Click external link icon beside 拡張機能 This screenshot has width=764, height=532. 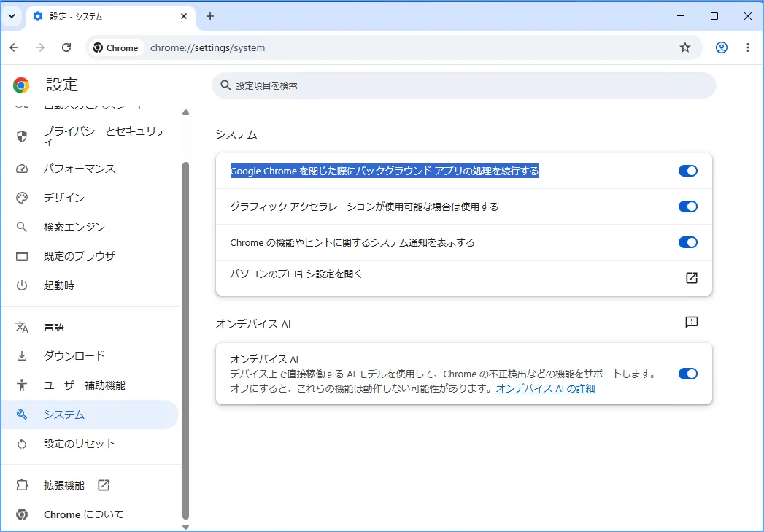coord(104,485)
